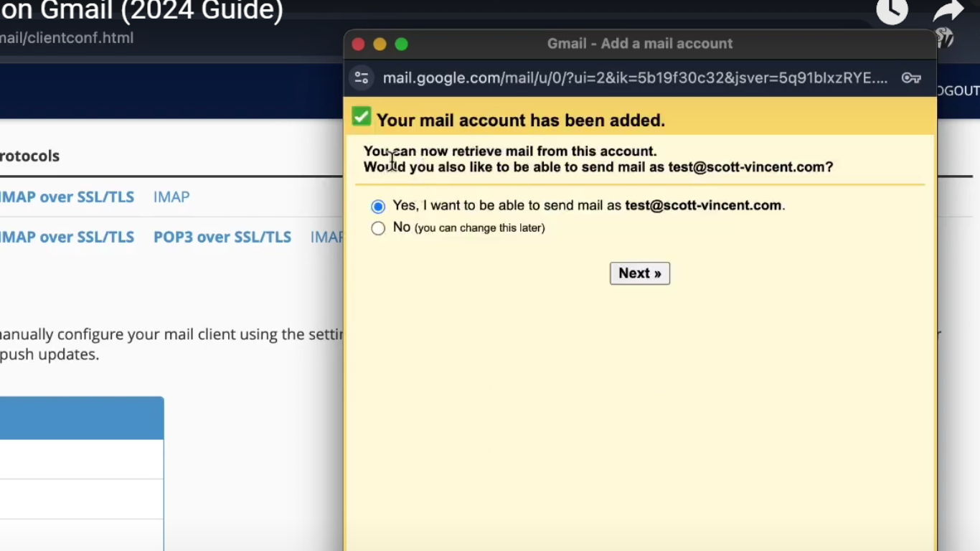Screen dimensions: 980x551
Task: Click the Next » button
Action: (x=640, y=273)
